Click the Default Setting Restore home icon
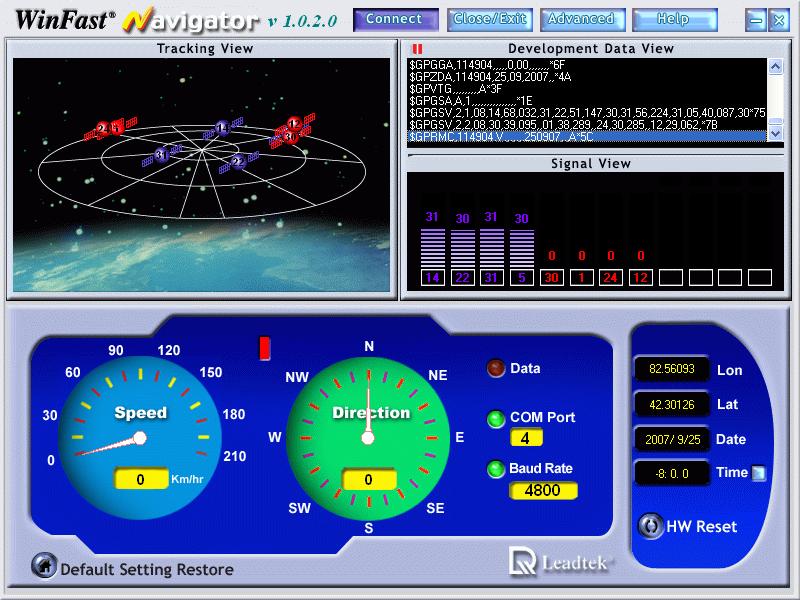Screen dimensions: 800x600 click(x=44, y=565)
